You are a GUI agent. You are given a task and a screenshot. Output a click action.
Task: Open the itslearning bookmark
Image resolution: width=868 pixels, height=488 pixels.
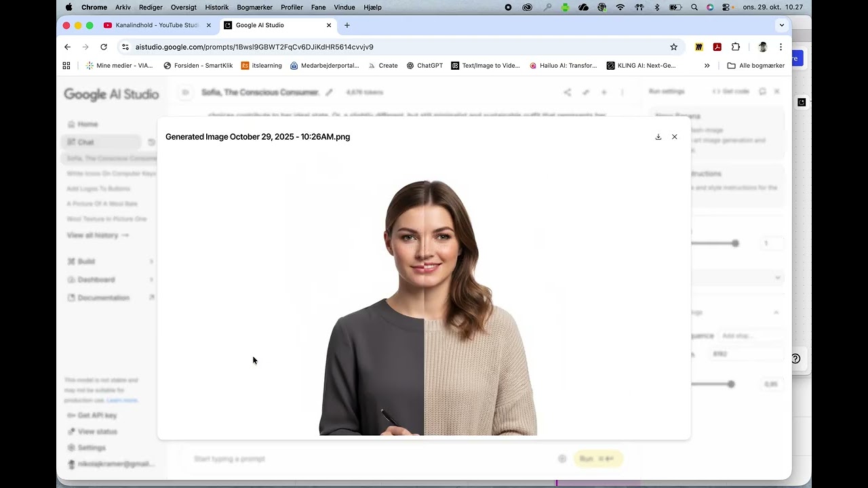pyautogui.click(x=261, y=66)
